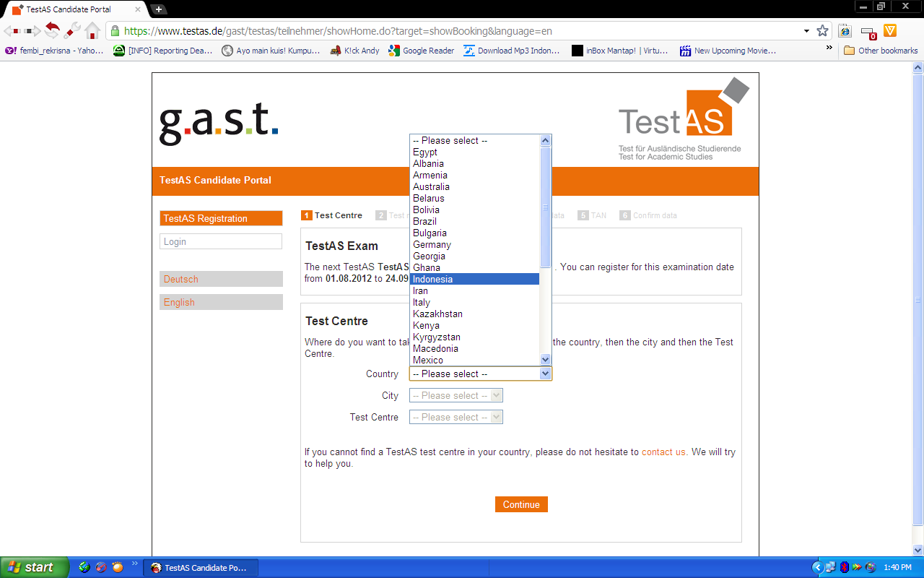Open the TestAS Registration sidebar item

[221, 218]
